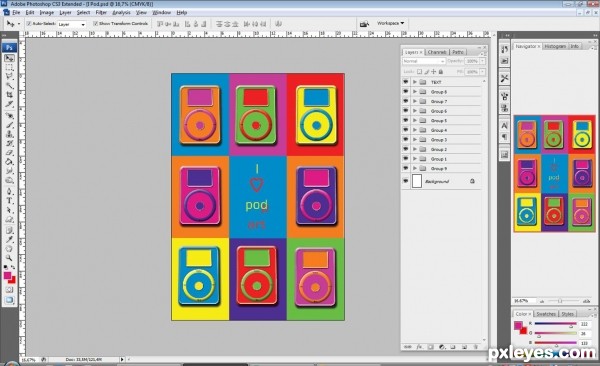Viewport: 600px width, 366px height.
Task: Switch to the Styles tab
Action: (x=567, y=314)
